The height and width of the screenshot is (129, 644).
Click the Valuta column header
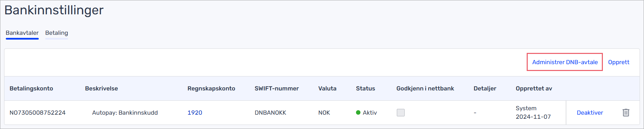point(327,88)
